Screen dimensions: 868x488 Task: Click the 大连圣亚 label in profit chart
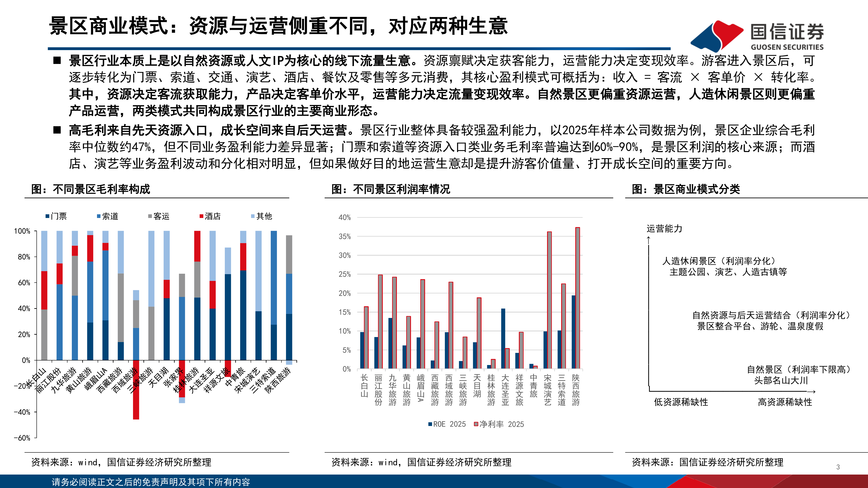point(505,390)
